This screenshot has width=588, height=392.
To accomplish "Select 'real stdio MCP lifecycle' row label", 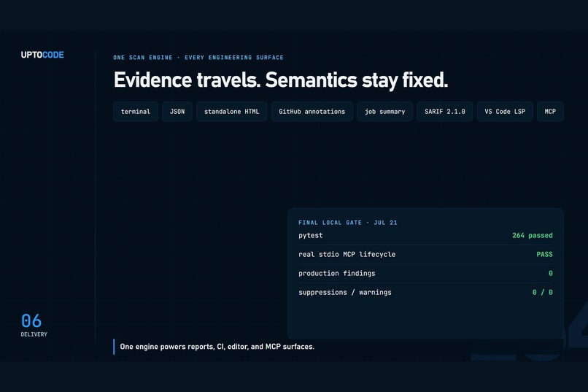I will (x=347, y=254).
